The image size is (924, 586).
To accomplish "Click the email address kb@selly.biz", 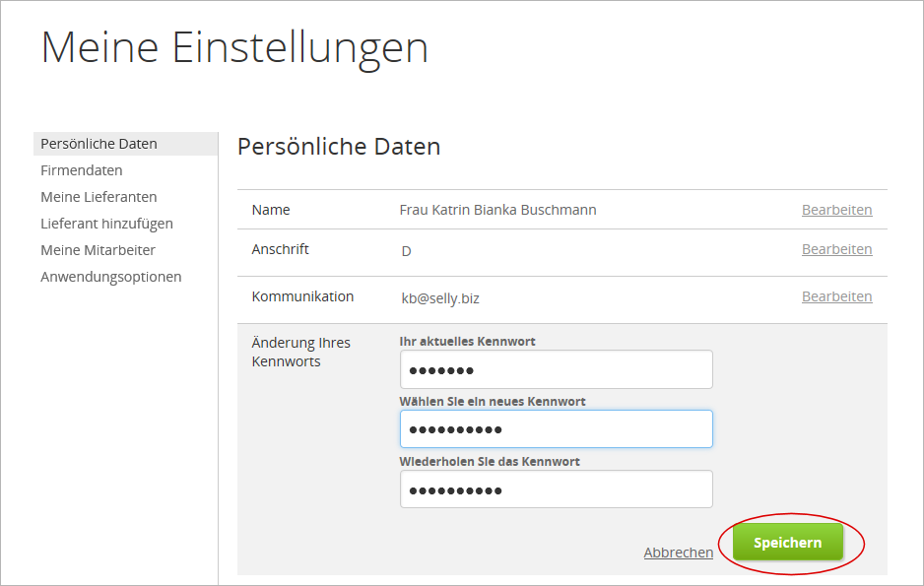I will (439, 297).
